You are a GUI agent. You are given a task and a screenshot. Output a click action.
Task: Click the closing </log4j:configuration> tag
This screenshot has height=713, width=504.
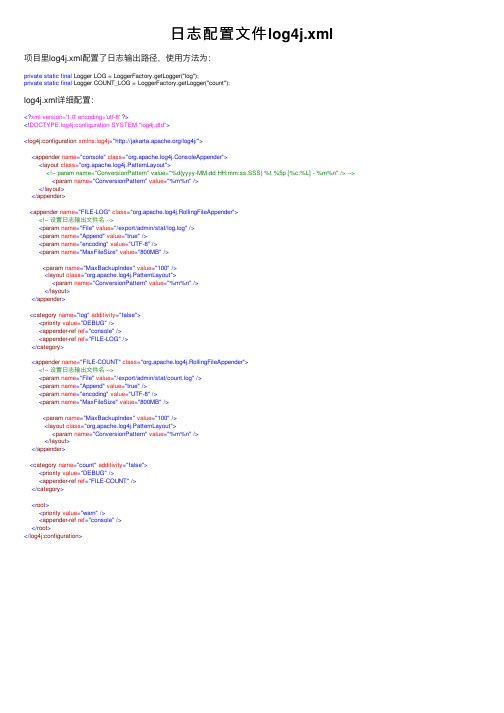click(53, 537)
